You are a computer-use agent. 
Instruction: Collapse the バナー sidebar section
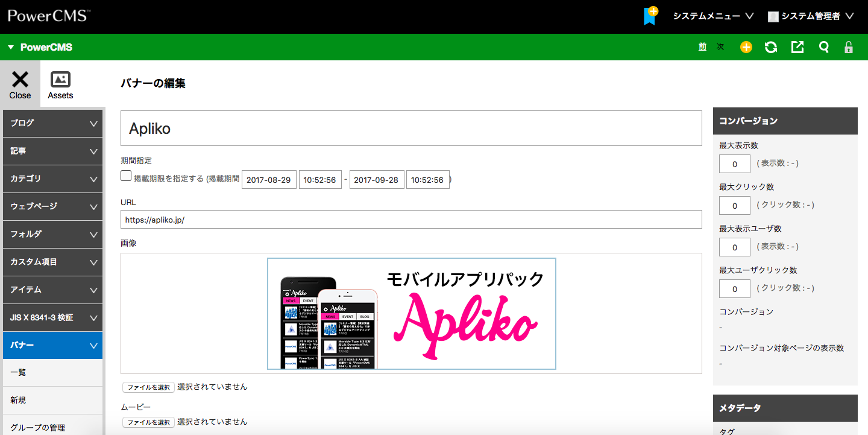[x=52, y=345]
